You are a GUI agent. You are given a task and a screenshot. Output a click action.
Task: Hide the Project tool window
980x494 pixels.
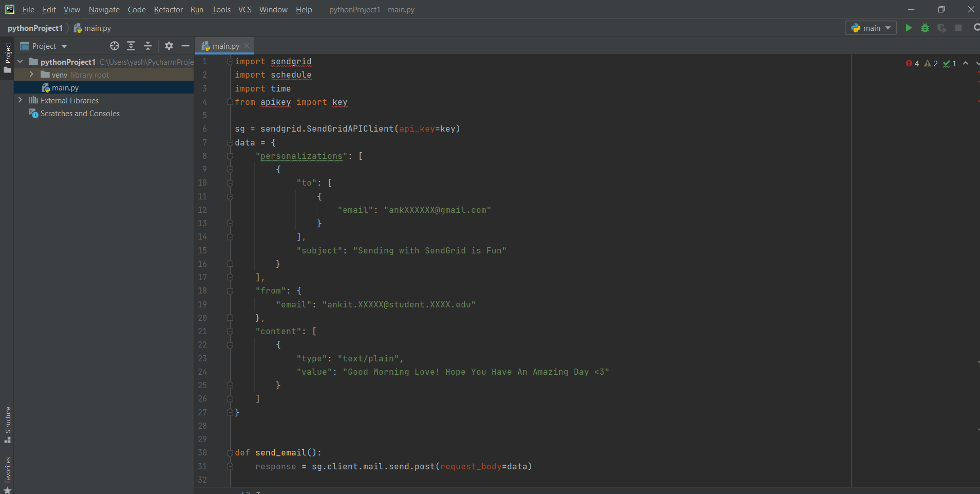(185, 46)
